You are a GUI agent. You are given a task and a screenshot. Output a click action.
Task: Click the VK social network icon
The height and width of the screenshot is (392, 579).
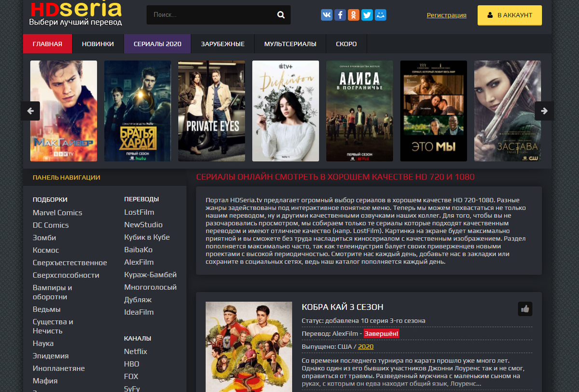pyautogui.click(x=327, y=15)
